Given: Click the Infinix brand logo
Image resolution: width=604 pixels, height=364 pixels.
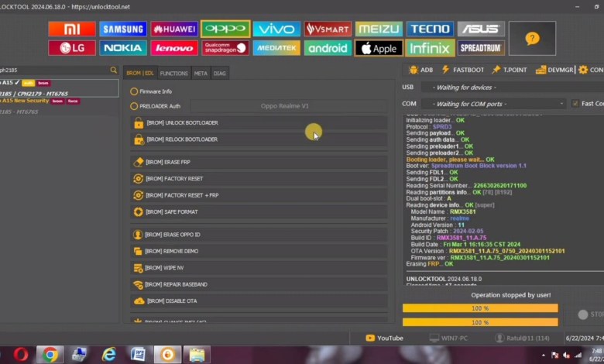Looking at the screenshot, I should (430, 48).
